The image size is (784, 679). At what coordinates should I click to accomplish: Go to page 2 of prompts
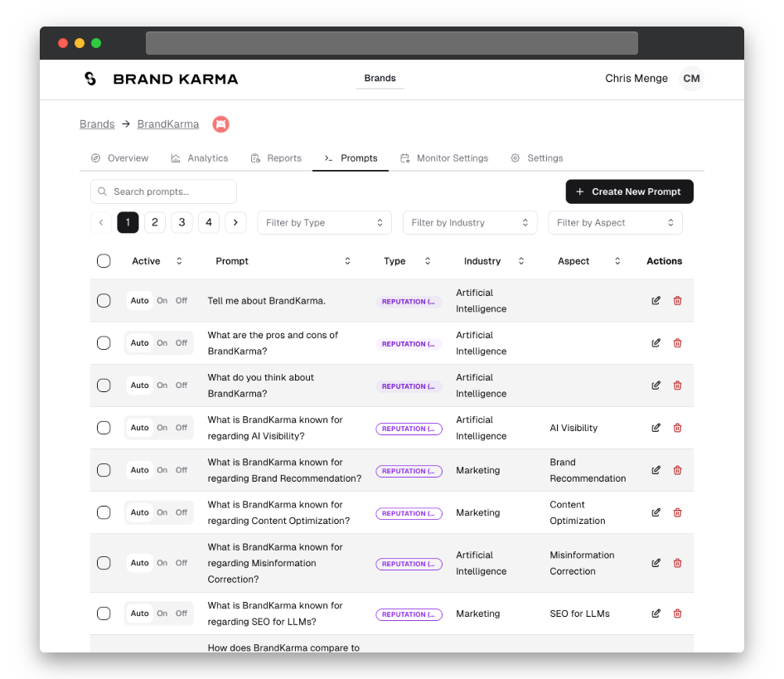pos(155,223)
